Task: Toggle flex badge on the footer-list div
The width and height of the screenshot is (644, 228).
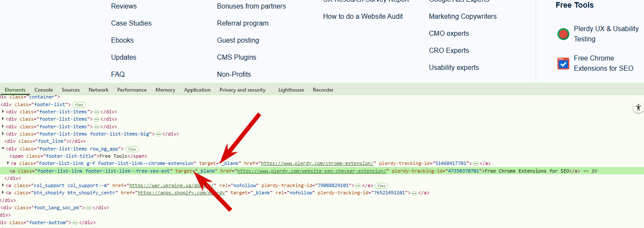Action: pos(79,104)
